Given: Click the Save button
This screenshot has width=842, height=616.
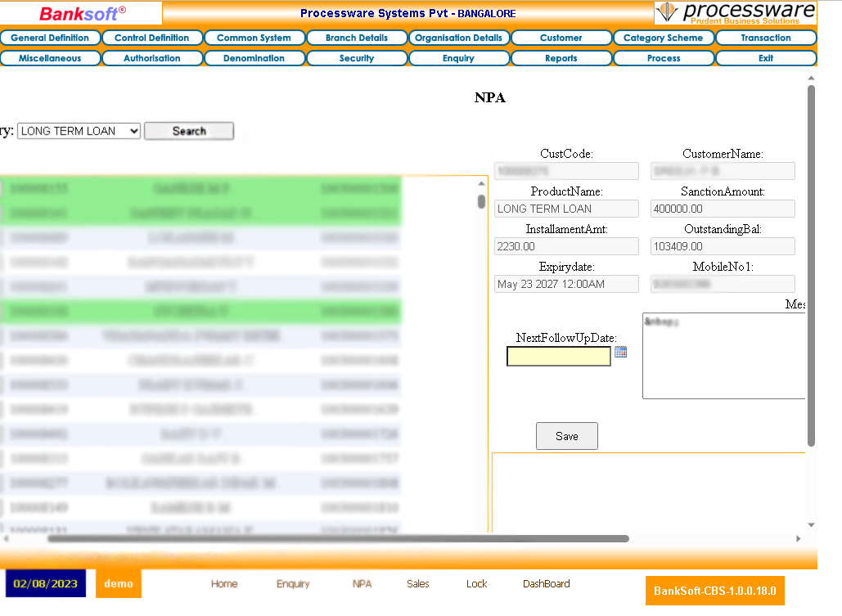Looking at the screenshot, I should pos(566,436).
